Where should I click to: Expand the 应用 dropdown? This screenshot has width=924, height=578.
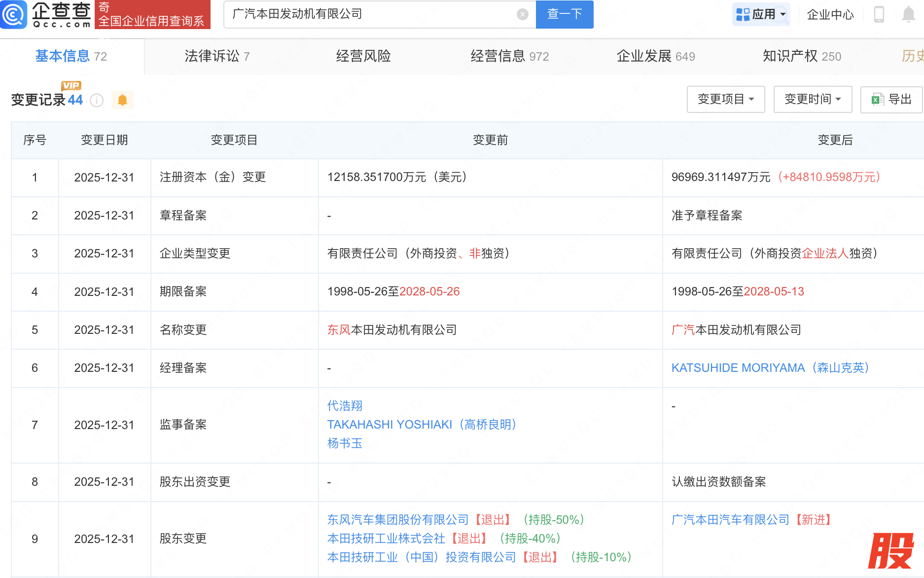[761, 14]
